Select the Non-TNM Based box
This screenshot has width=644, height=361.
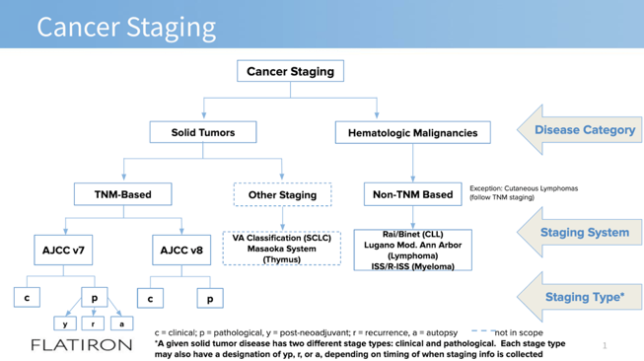pyautogui.click(x=413, y=194)
